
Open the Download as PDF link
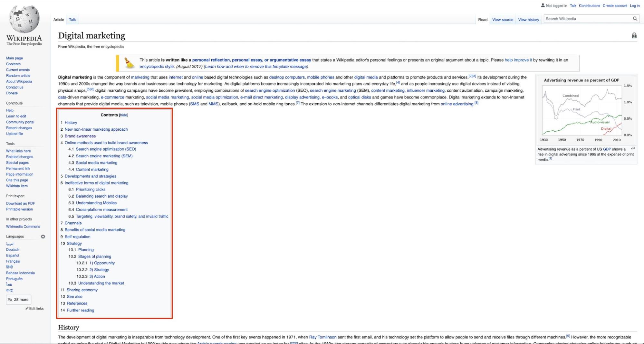[x=20, y=203]
